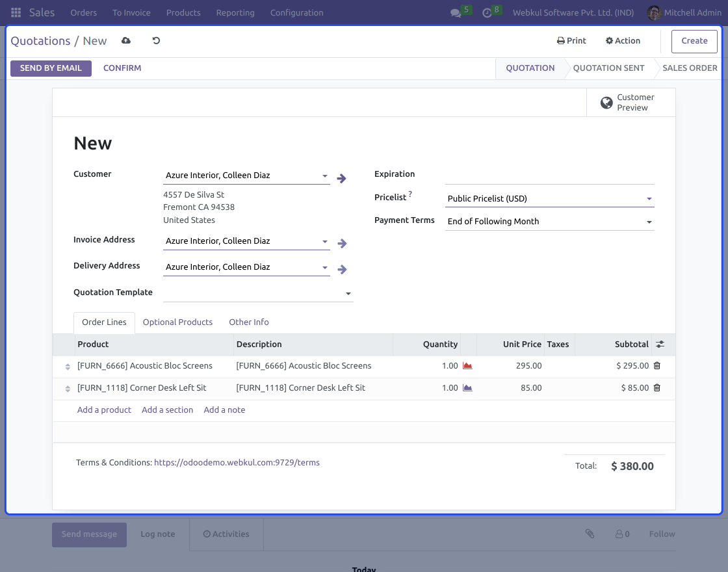728x572 pixels.
Task: Open the Activities button in chatter
Action: pyautogui.click(x=226, y=534)
